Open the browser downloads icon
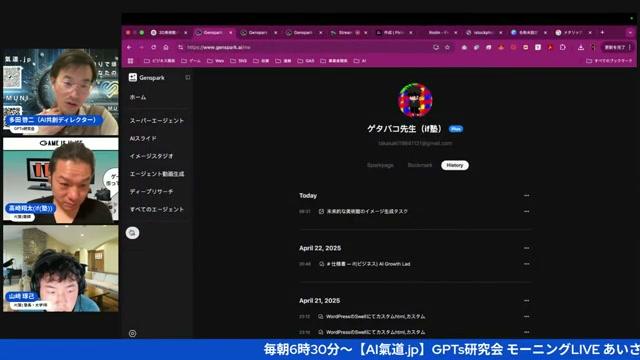Image resolution: width=640 pixels, height=360 pixels. [x=581, y=47]
